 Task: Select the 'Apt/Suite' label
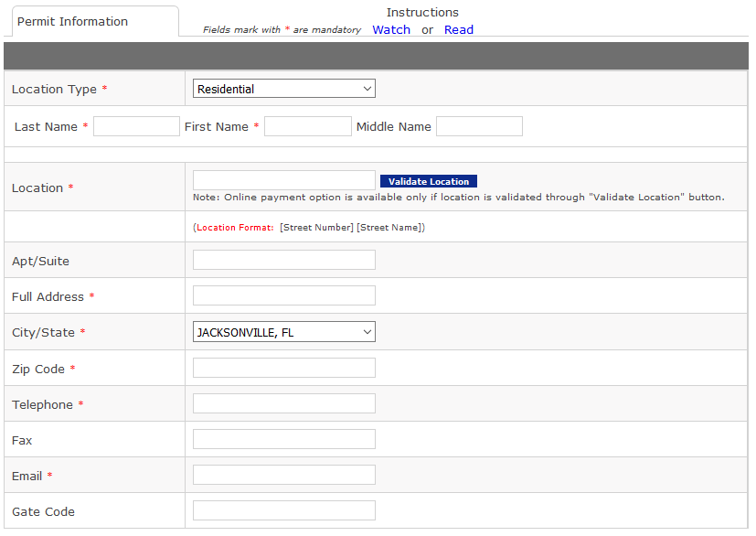40,261
